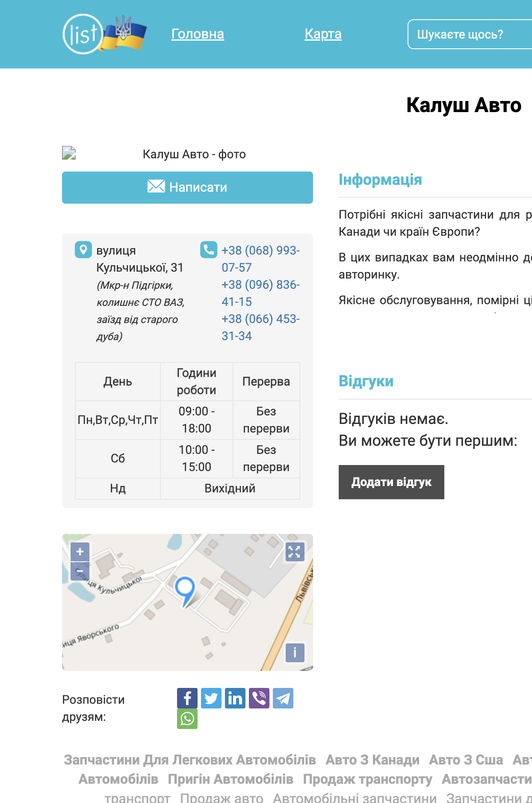Call phone number +38 (096) 836-41-15
532x803 pixels.
[x=260, y=293]
